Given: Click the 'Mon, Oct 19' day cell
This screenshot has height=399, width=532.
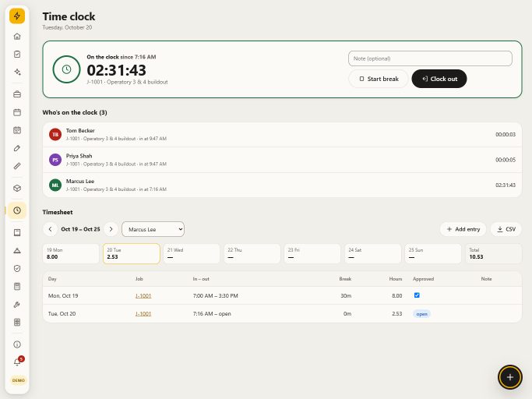Looking at the screenshot, I should pyautogui.click(x=63, y=296).
